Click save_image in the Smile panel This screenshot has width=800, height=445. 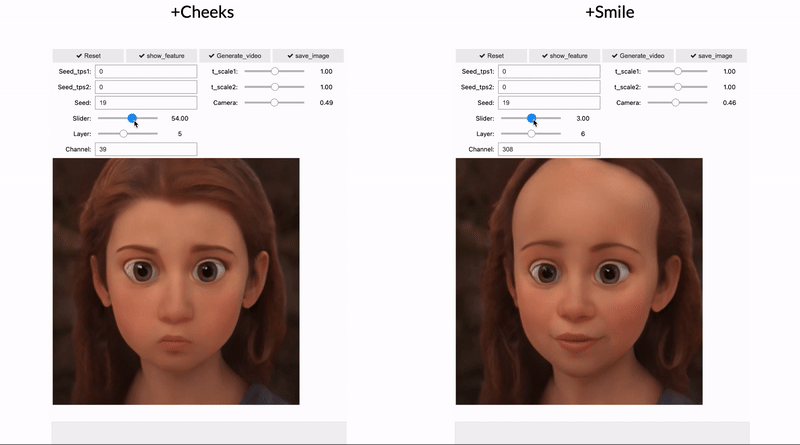pos(711,56)
